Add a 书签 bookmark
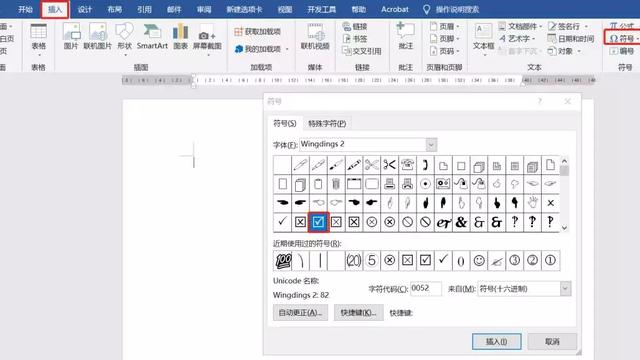The width and height of the screenshot is (640, 360). coord(355,39)
